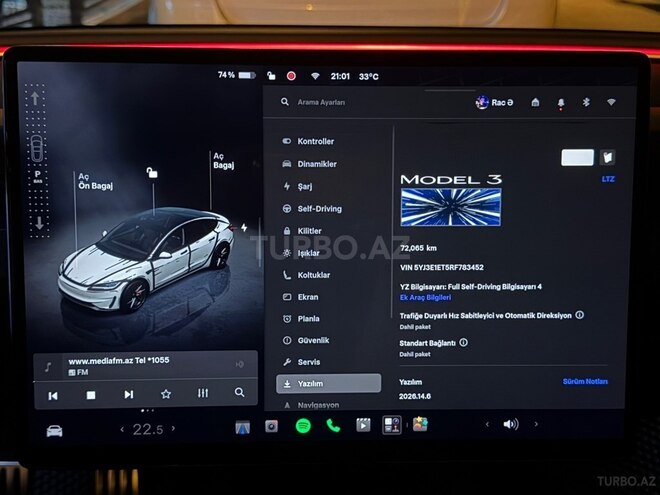
Task: Open Ek Araç Bilgileri link
Action: point(425,298)
